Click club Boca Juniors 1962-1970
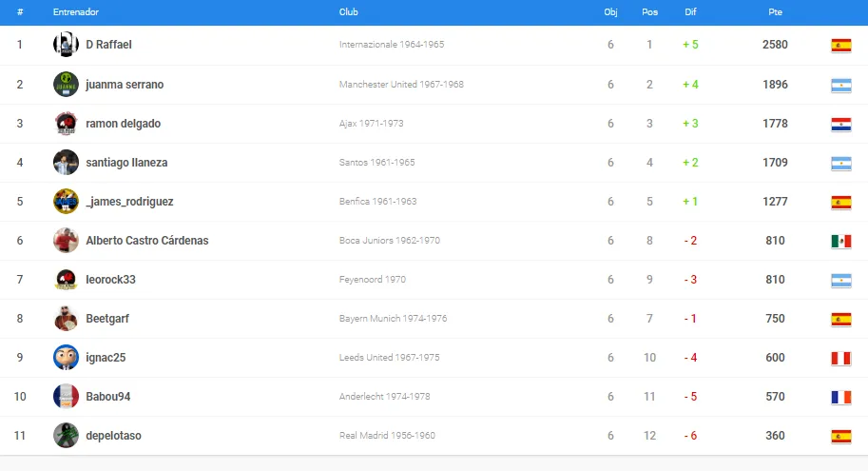This screenshot has width=868, height=471. (390, 241)
